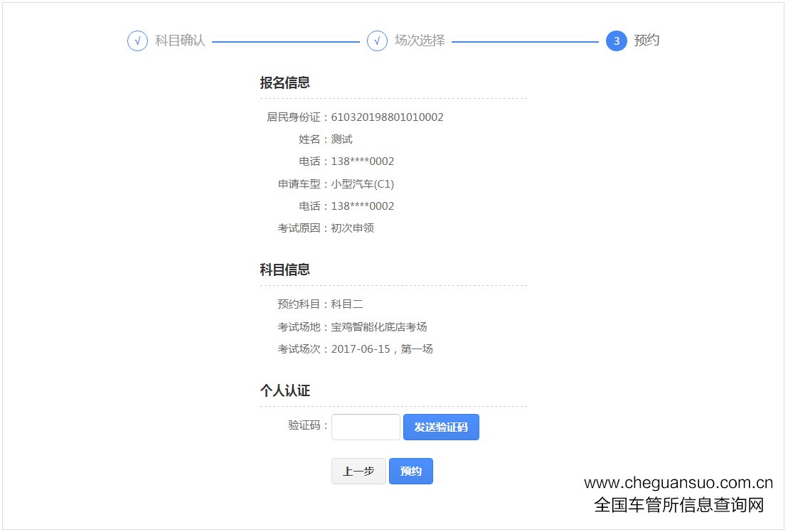Image resolution: width=788 pixels, height=532 pixels.
Task: Click the 科目信息 section heading
Action: 284,270
